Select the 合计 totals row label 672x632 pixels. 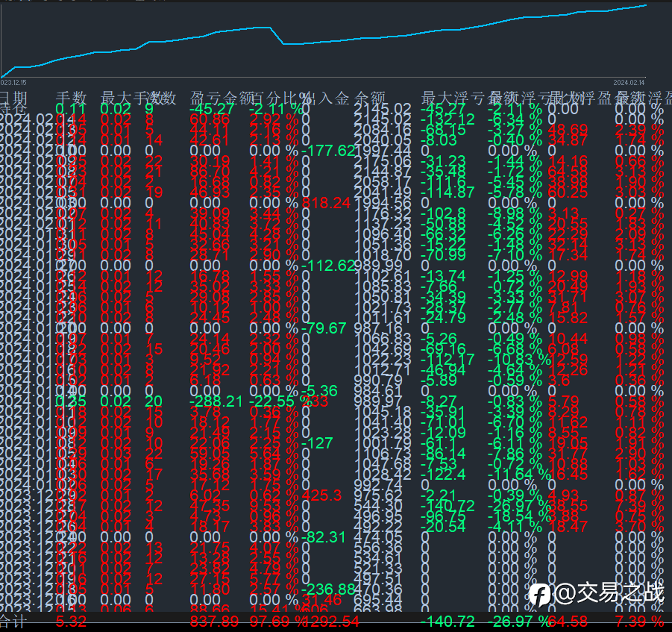13,621
